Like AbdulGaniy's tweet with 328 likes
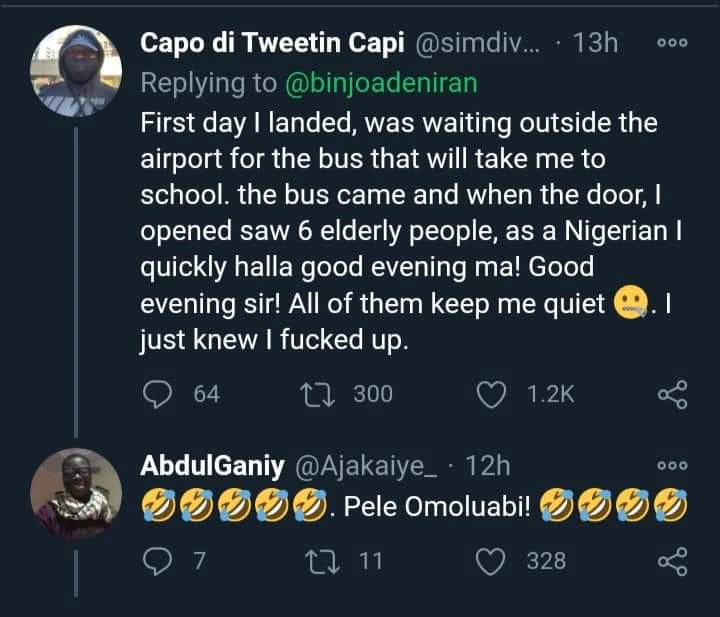720x617 pixels. 492,561
